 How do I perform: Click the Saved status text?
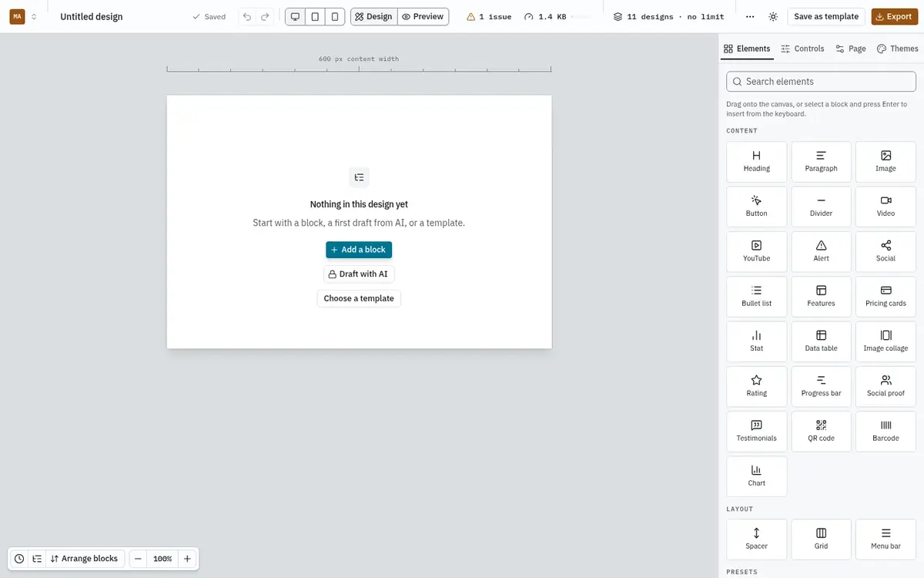click(x=209, y=16)
